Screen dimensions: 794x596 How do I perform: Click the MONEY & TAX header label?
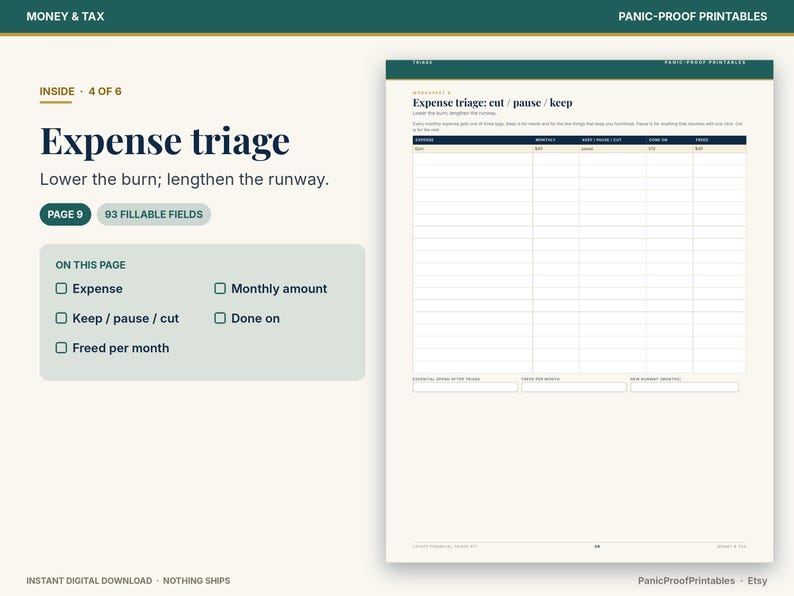pos(65,16)
